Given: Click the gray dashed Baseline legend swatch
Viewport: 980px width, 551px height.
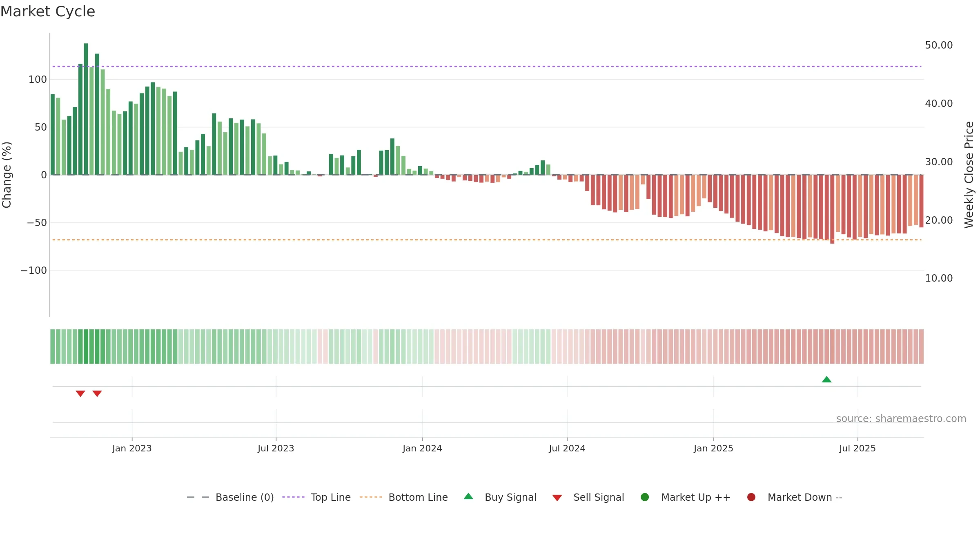Looking at the screenshot, I should [198, 497].
